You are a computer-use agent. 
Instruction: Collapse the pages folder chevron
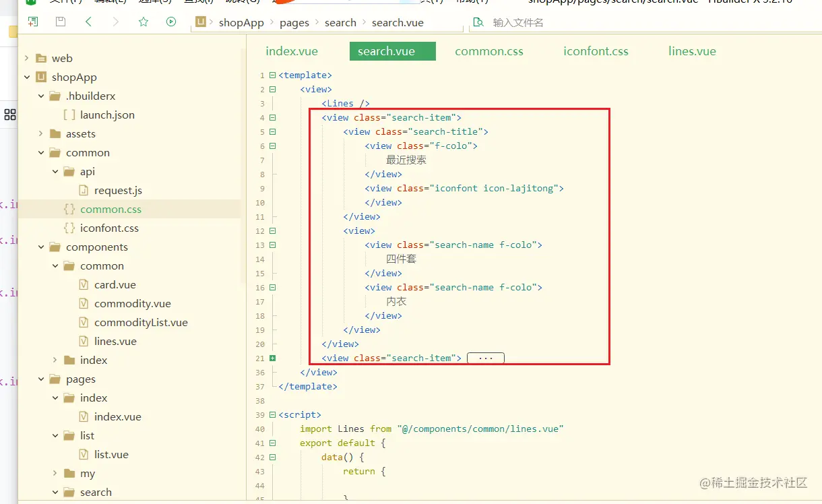tap(41, 379)
